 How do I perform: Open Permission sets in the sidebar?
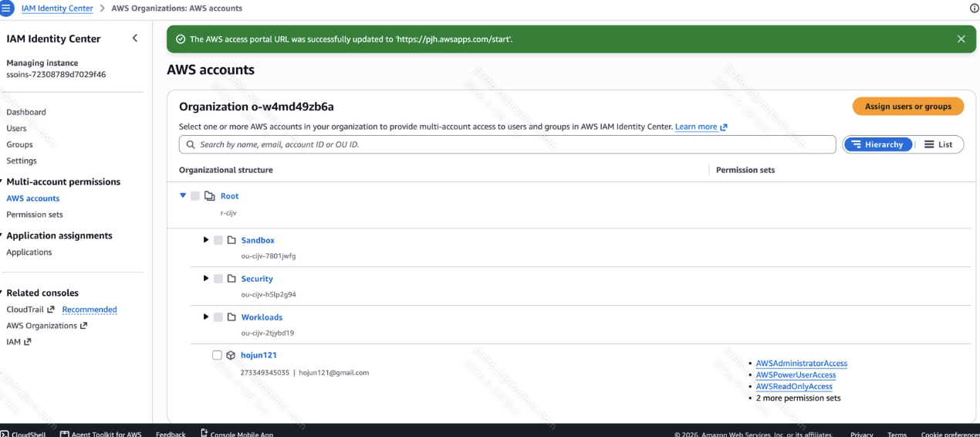35,215
